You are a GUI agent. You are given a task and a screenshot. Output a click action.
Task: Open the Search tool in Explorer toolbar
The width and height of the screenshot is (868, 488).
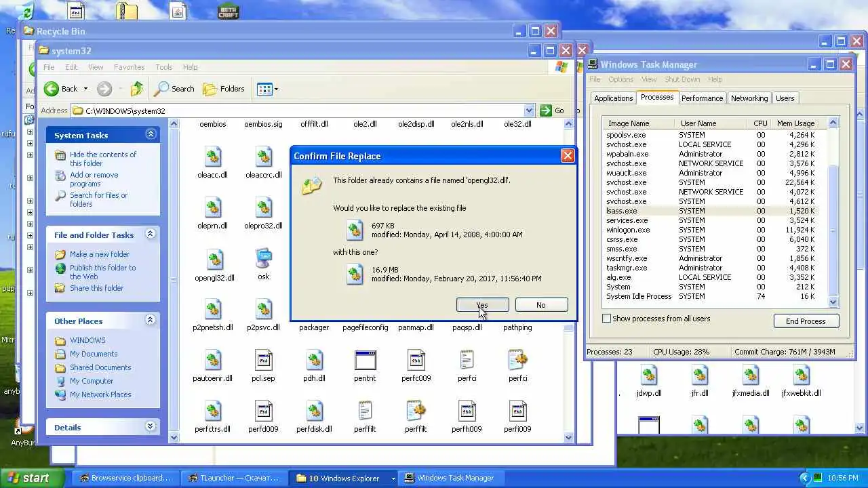[x=174, y=89]
